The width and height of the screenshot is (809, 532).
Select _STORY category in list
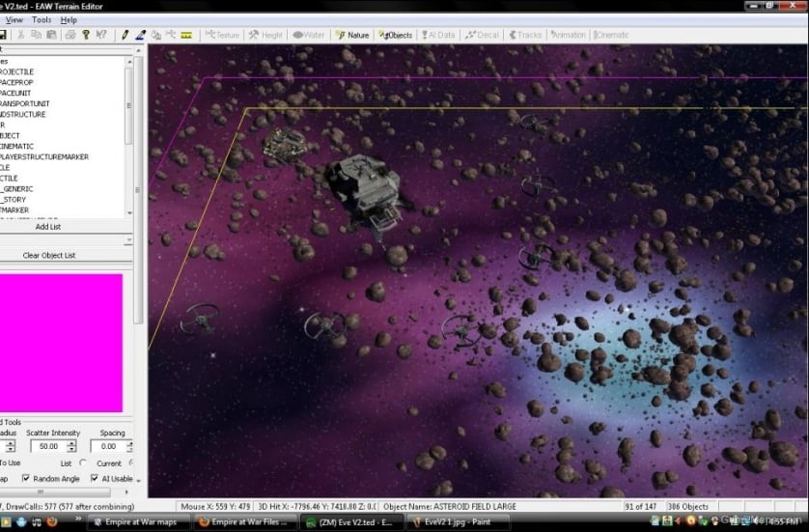(x=14, y=200)
